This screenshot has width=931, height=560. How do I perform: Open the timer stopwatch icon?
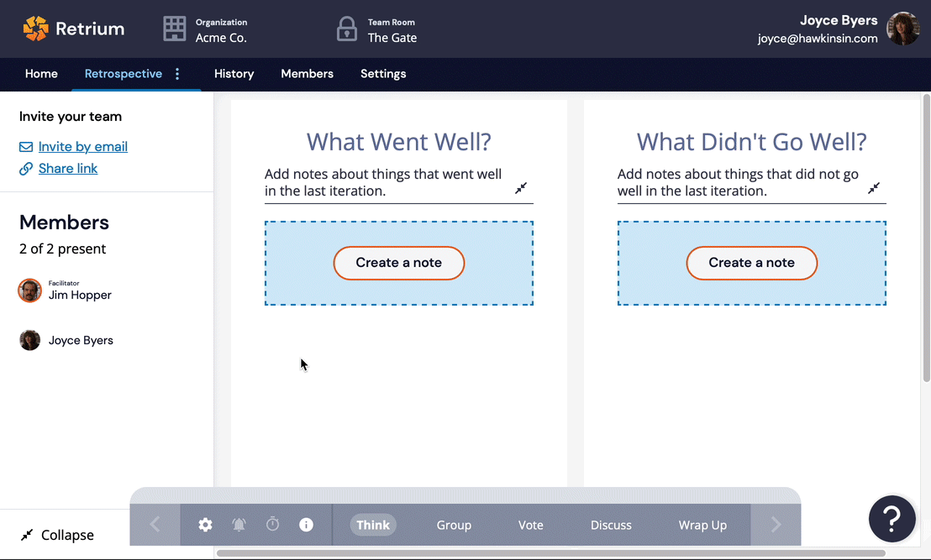point(273,525)
